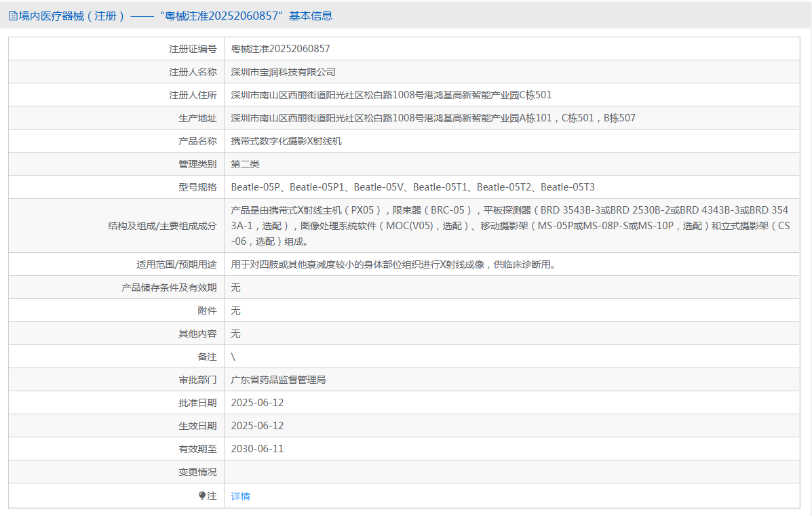Click the 注册人住所 label
The height and width of the screenshot is (516, 812).
193,95
